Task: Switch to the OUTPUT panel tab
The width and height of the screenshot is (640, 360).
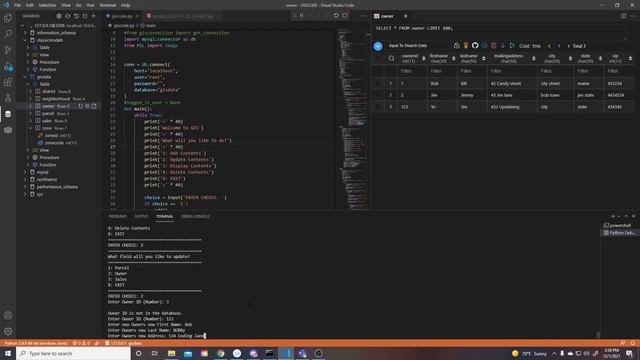Action: pos(141,216)
